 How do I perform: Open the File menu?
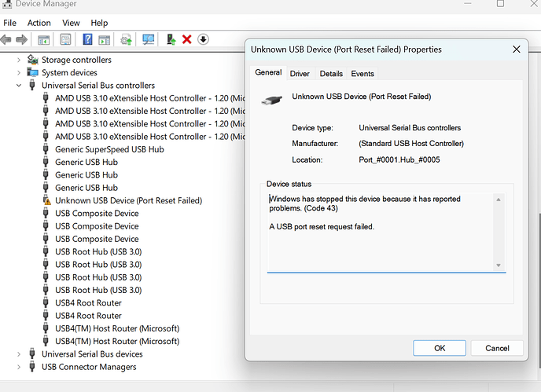pos(9,23)
